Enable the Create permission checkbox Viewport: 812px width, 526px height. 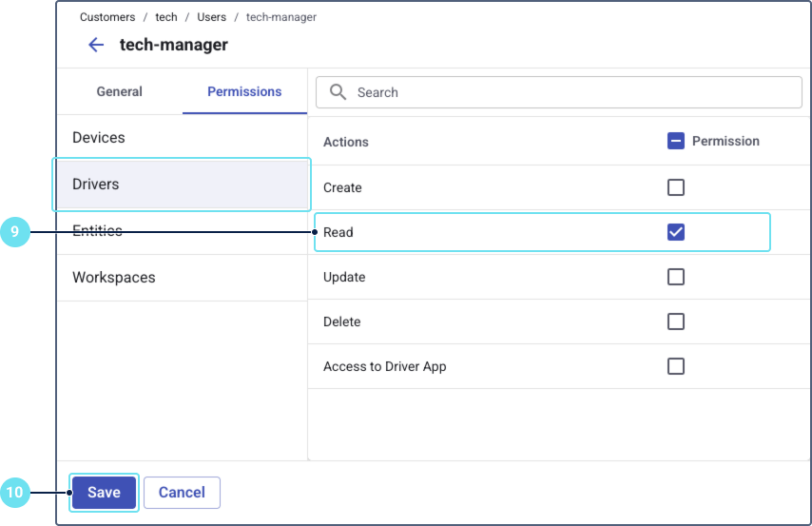(x=676, y=187)
